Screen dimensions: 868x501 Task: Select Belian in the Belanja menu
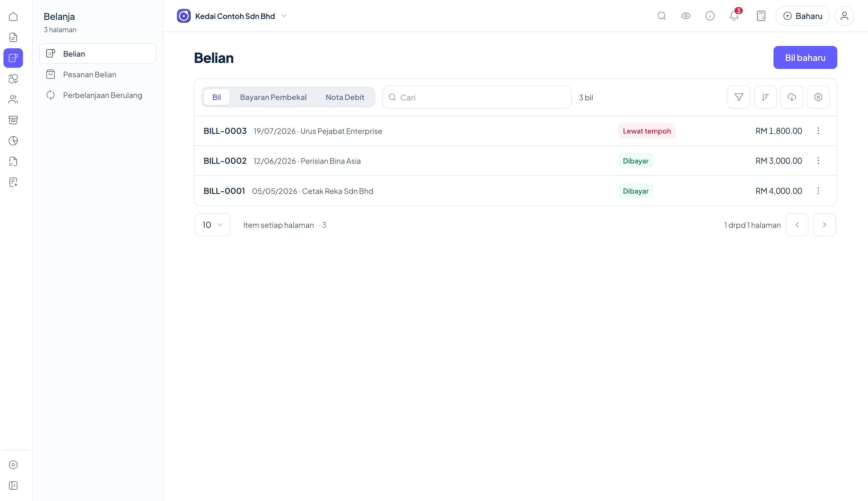point(98,54)
